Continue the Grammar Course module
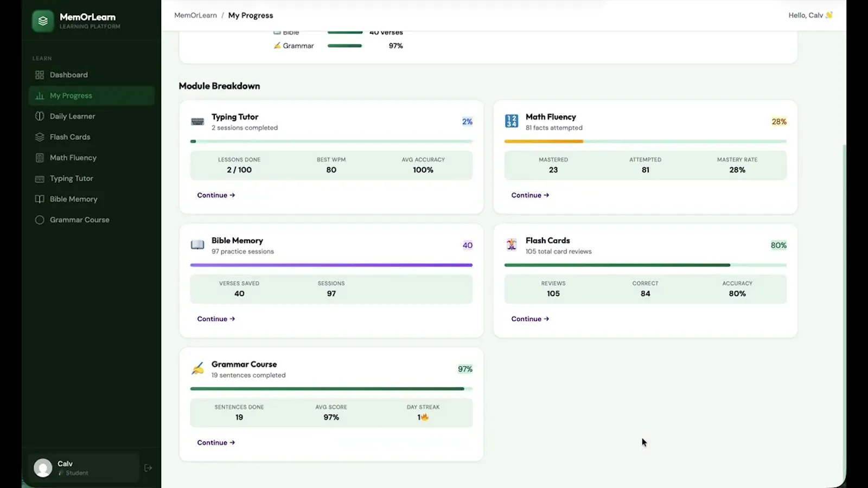 [216, 442]
